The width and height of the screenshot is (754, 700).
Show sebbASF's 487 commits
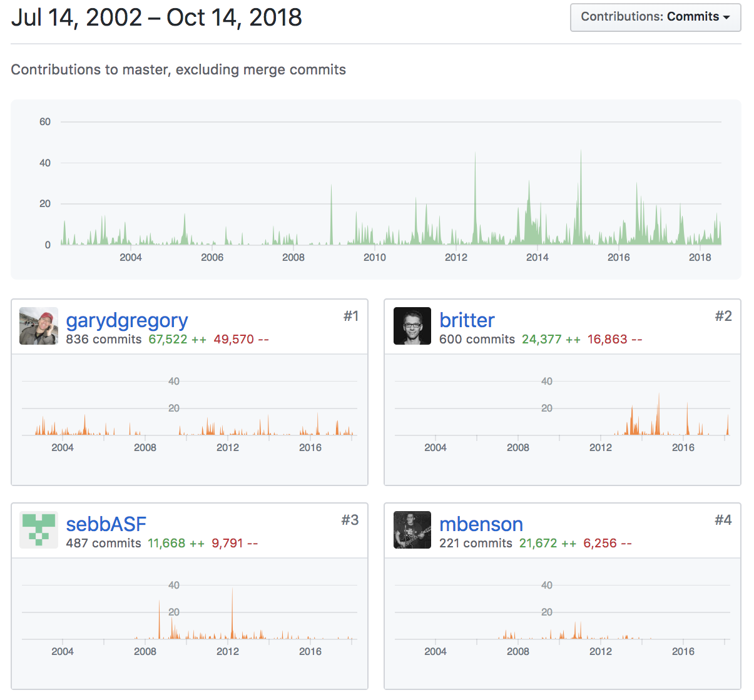(104, 544)
